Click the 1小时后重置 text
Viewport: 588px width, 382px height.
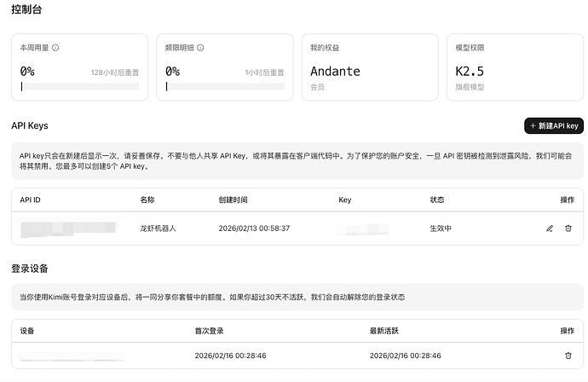tap(265, 72)
